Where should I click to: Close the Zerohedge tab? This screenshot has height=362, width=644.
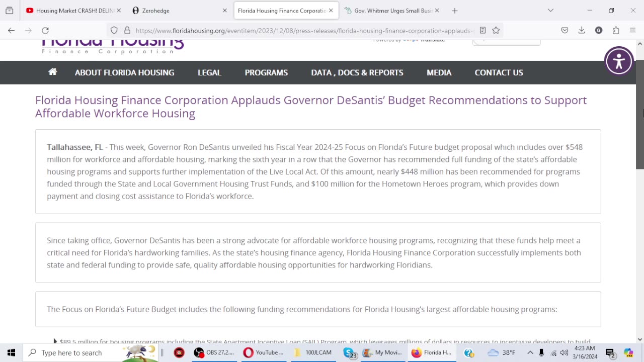coord(225,11)
